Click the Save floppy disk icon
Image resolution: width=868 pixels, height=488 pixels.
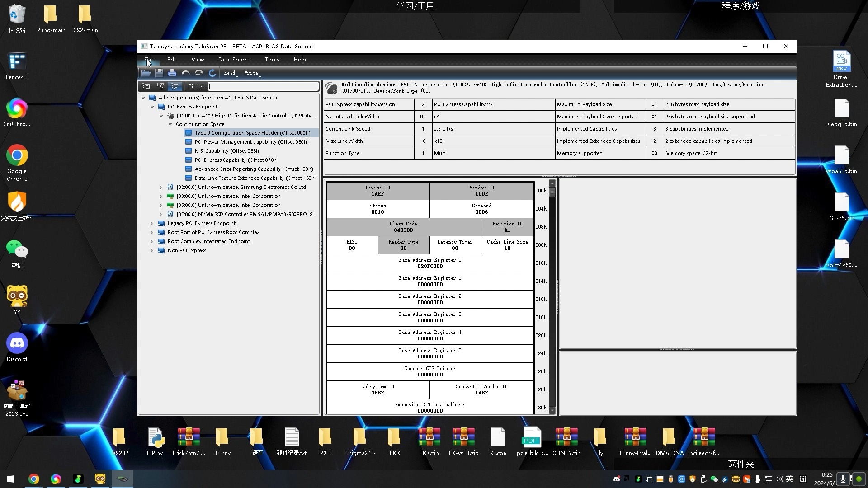pos(159,73)
